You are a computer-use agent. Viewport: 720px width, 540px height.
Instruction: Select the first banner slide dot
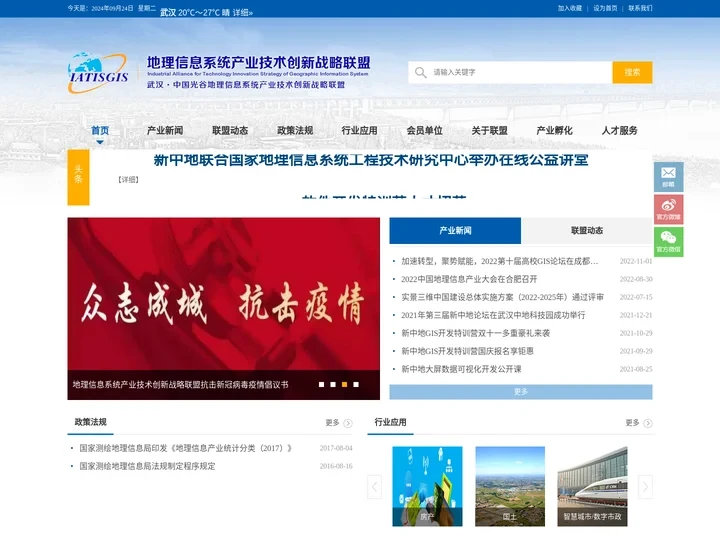321,384
